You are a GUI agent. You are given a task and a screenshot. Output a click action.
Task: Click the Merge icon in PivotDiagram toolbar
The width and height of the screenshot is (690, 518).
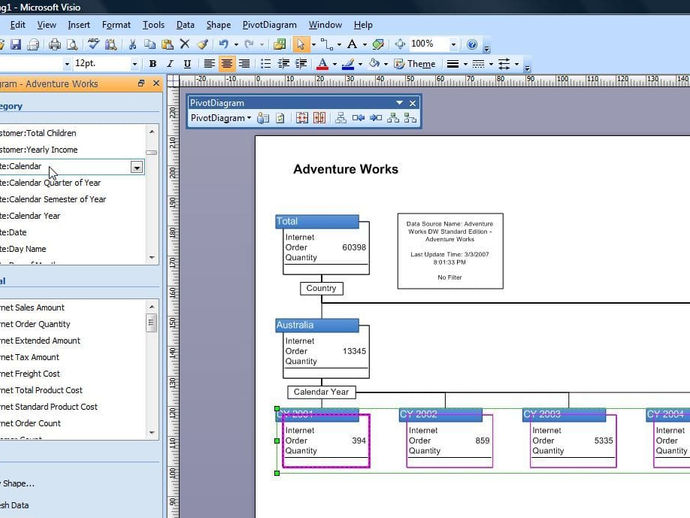[319, 118]
